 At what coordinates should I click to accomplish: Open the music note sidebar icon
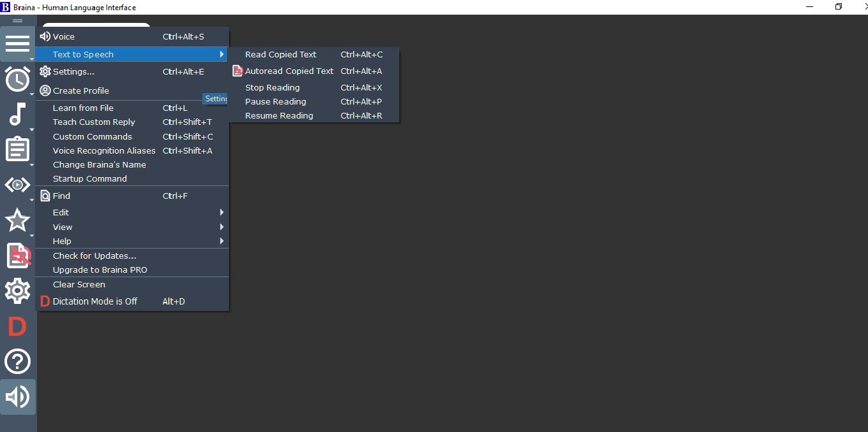pos(17,114)
